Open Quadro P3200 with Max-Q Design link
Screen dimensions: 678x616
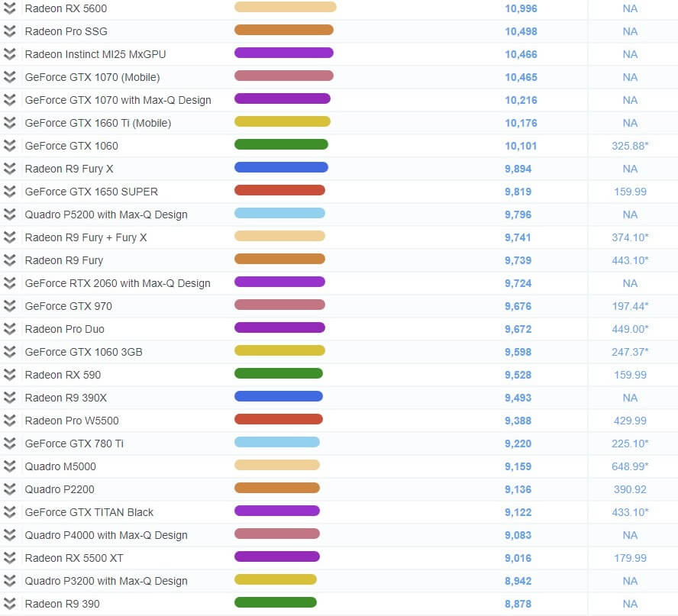point(106,582)
